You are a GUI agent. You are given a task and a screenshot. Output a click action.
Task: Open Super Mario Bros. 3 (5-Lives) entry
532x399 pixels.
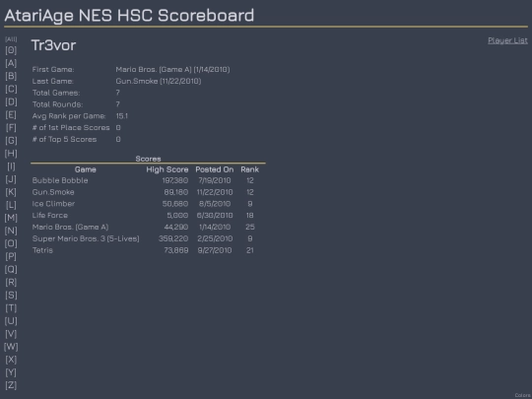(86, 238)
